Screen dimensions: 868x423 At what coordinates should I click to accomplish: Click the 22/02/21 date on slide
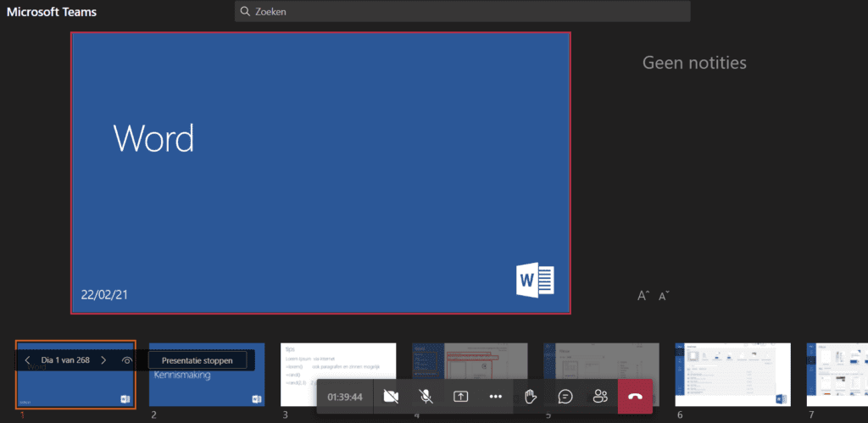(x=104, y=294)
